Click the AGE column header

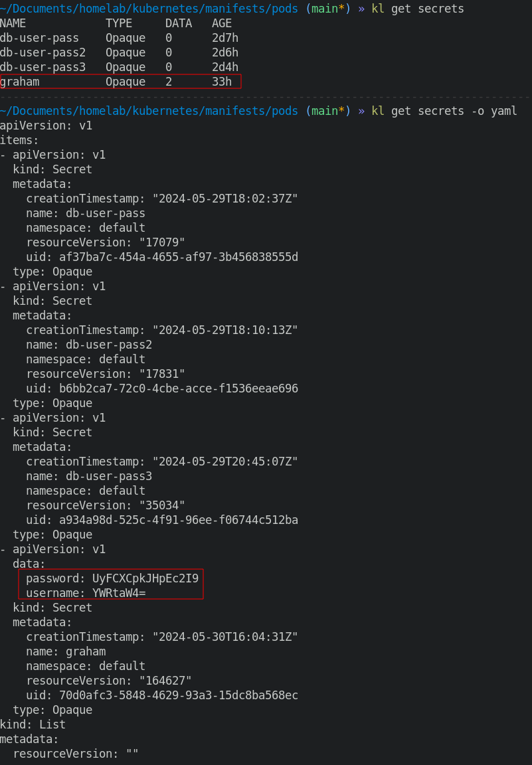222,23
